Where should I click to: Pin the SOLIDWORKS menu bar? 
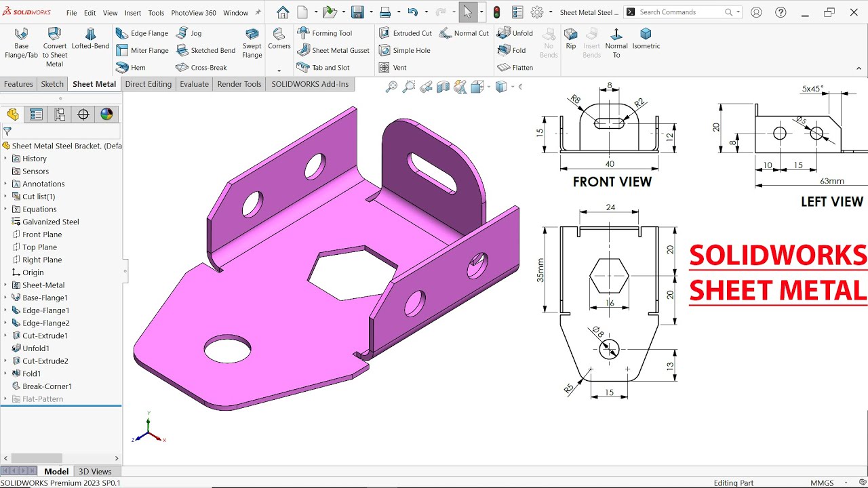coord(258,13)
